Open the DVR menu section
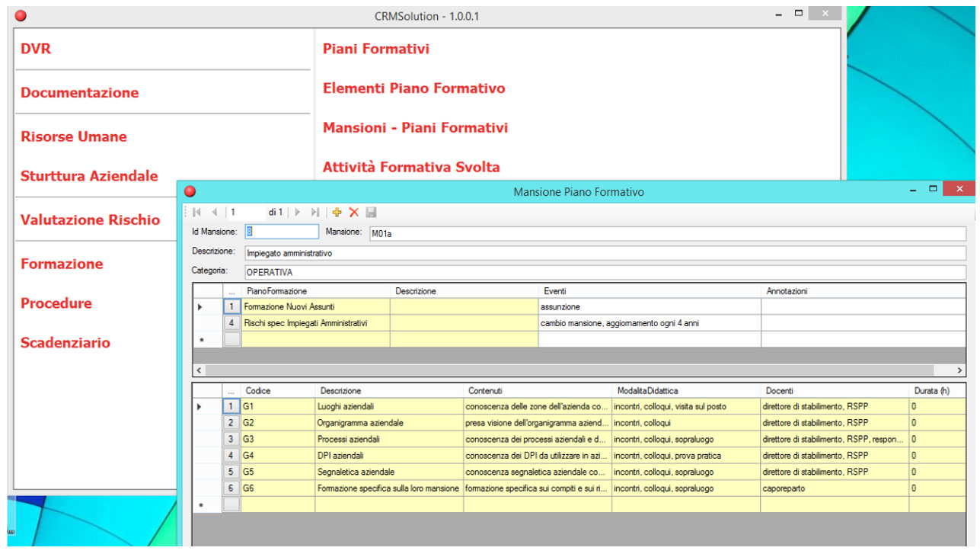 [x=36, y=49]
